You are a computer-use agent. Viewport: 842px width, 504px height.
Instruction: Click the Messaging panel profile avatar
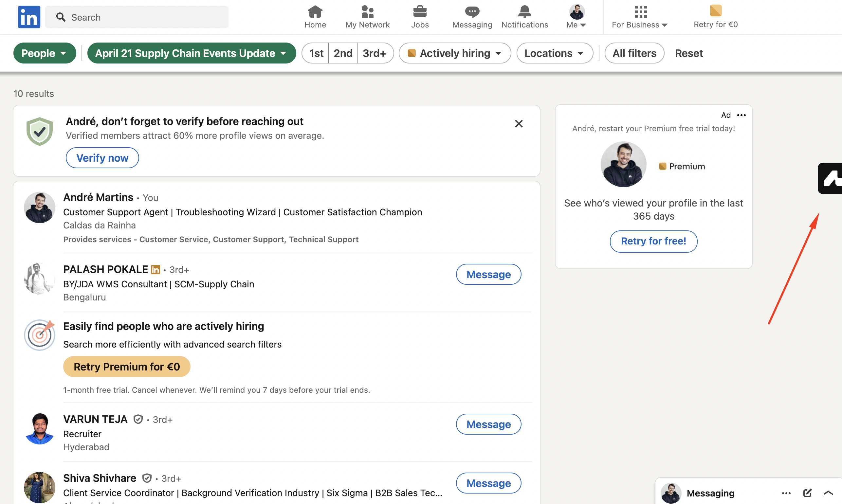pyautogui.click(x=671, y=493)
